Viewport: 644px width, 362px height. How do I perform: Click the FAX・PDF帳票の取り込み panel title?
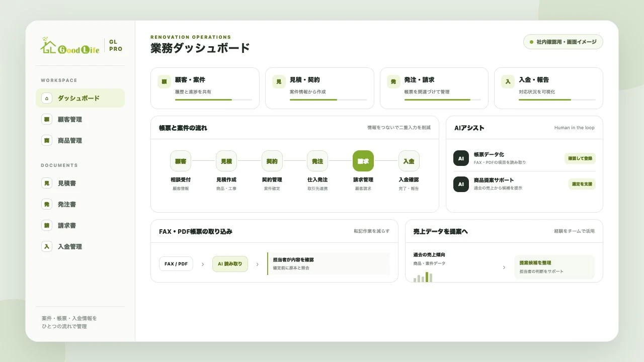pos(196,231)
